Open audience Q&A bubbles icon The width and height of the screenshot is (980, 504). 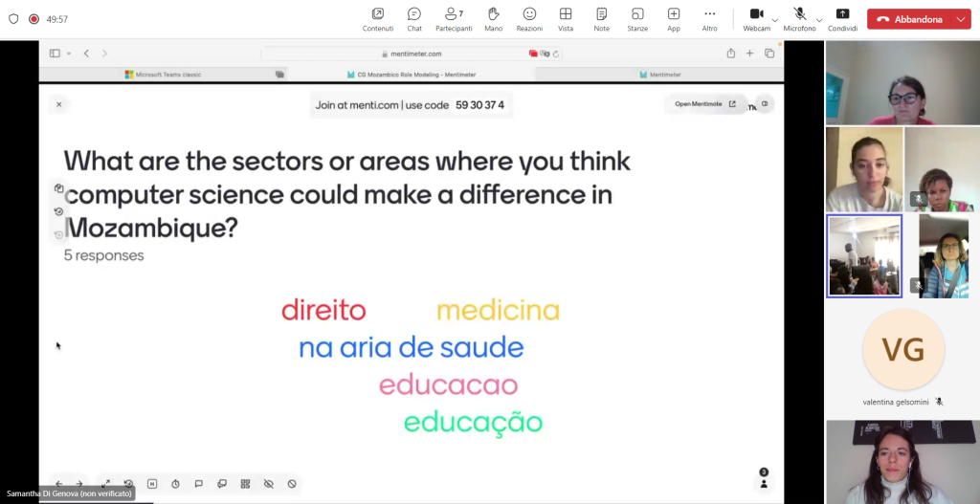pos(222,483)
